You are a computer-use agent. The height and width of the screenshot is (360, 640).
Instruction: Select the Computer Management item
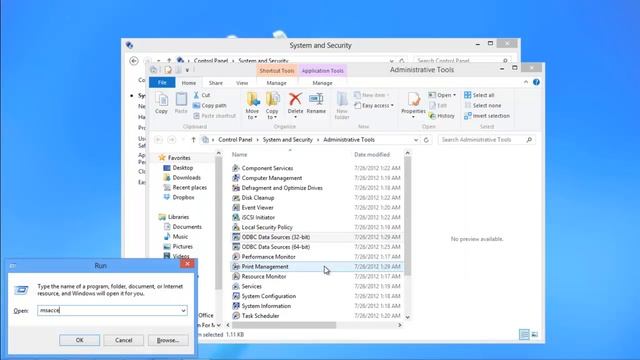tap(271, 178)
